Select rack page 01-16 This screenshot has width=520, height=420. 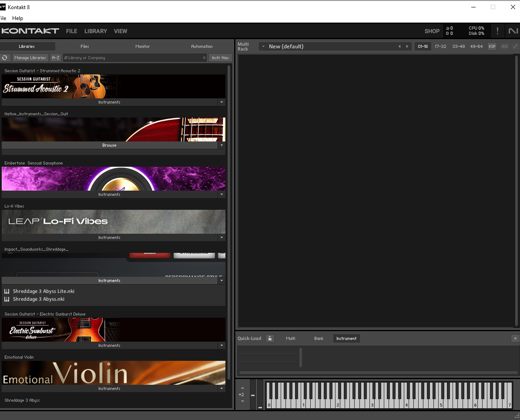(x=423, y=47)
